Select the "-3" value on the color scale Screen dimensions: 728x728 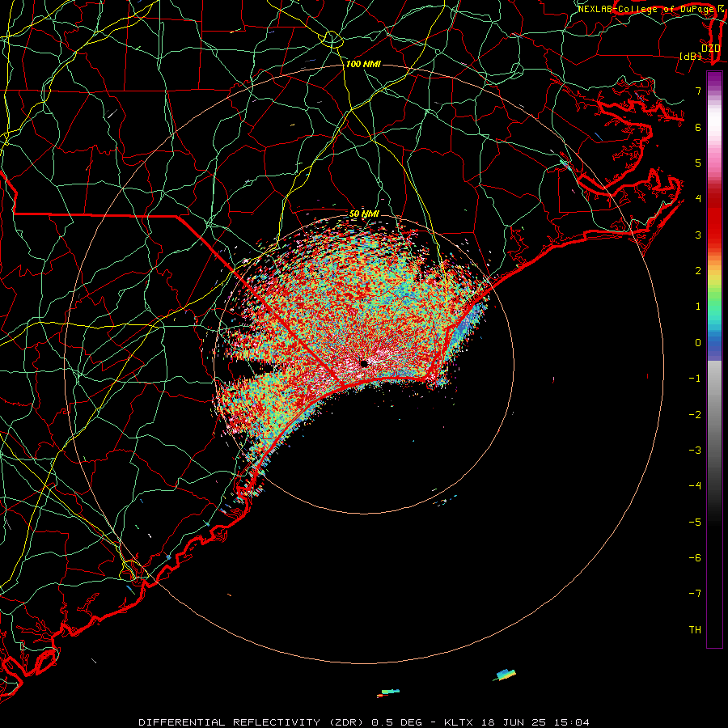click(x=695, y=451)
